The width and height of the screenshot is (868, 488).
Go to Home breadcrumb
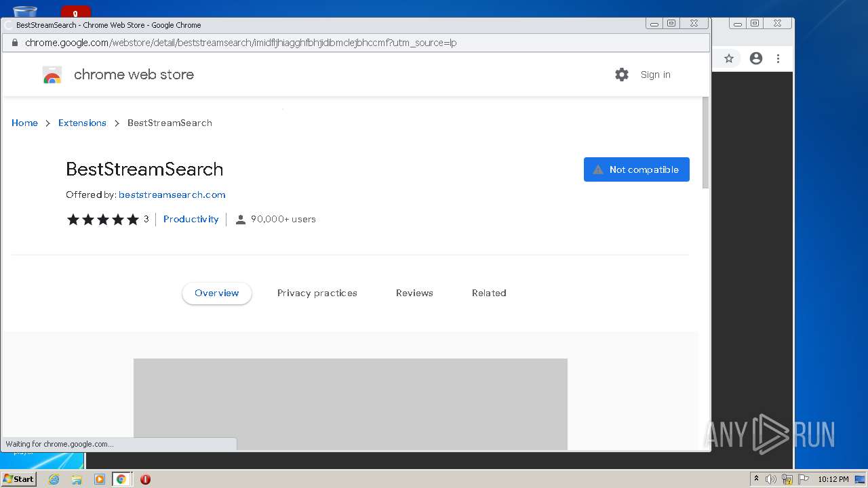click(24, 123)
